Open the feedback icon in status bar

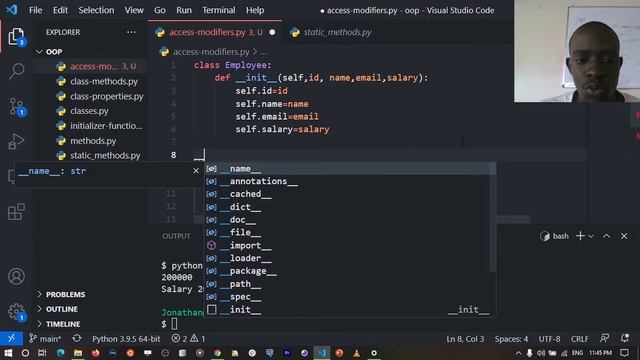[x=604, y=338]
